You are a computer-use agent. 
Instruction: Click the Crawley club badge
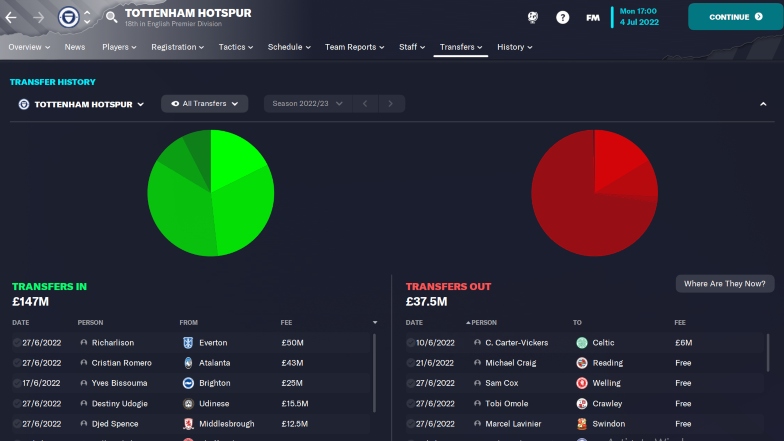tap(582, 404)
